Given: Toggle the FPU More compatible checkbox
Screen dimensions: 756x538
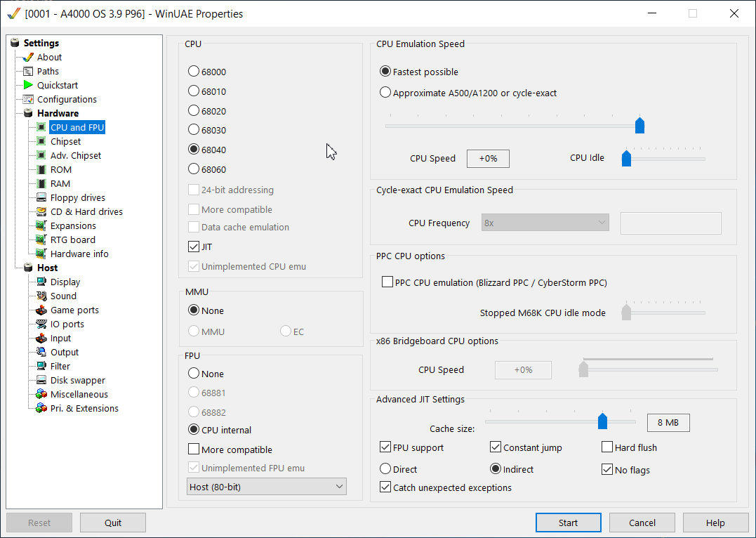Looking at the screenshot, I should click(193, 450).
